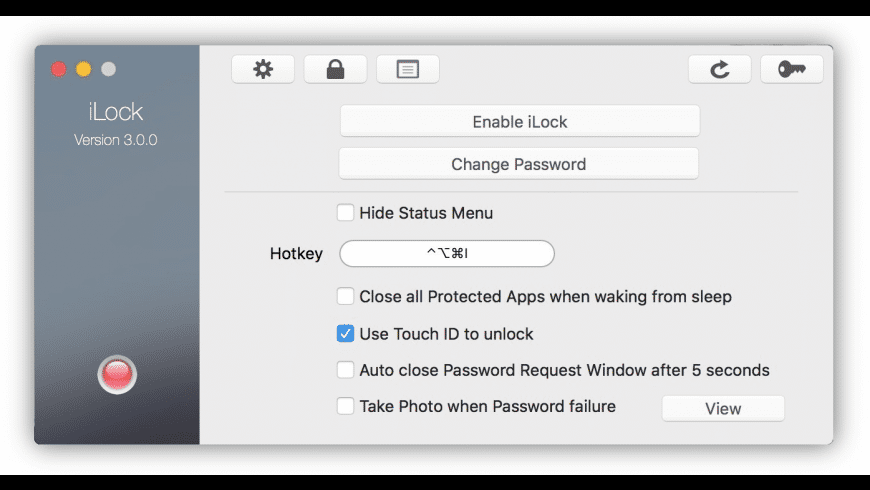Viewport: 870px width, 490px height.
Task: Open the padlock protected apps tab
Action: (335, 69)
